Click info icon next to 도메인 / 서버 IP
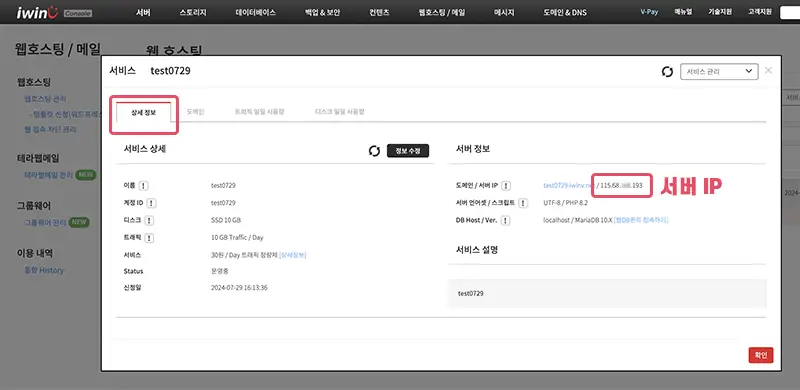Screen dimensions: 800x390 (x=506, y=186)
